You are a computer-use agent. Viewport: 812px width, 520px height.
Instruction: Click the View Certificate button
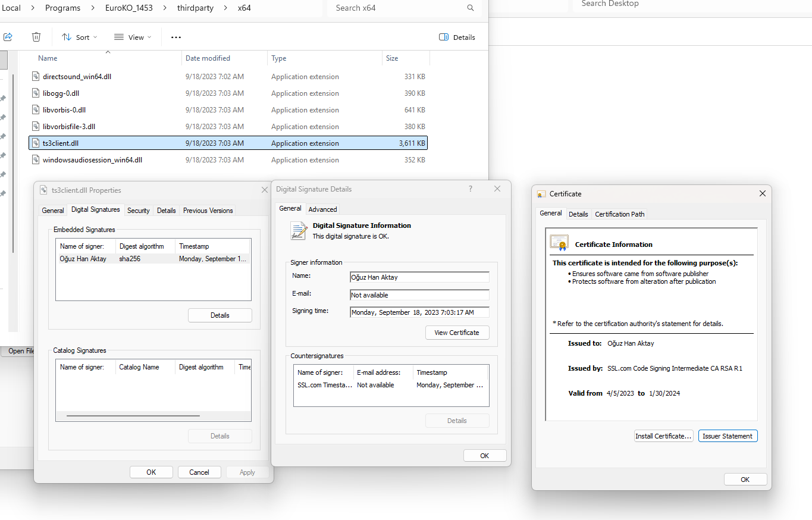click(457, 333)
